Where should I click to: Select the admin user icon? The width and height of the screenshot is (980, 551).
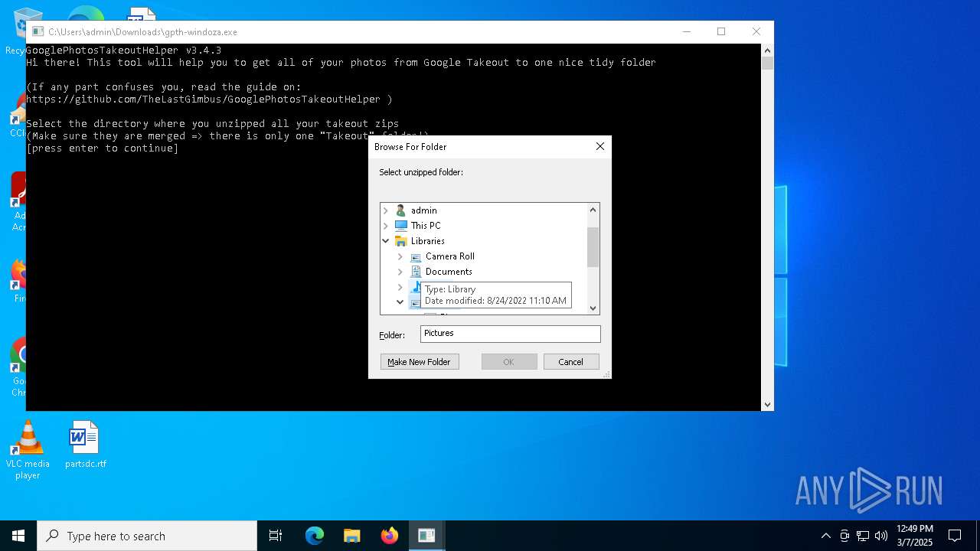[400, 210]
